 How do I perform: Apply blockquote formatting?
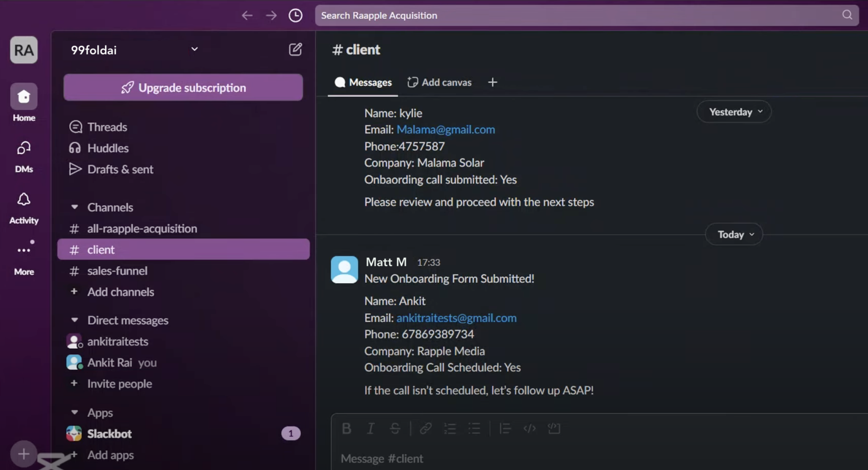pos(505,429)
